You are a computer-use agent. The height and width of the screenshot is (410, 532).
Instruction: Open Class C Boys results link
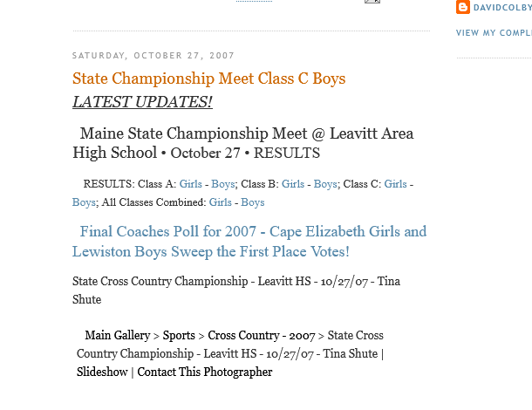coord(84,202)
